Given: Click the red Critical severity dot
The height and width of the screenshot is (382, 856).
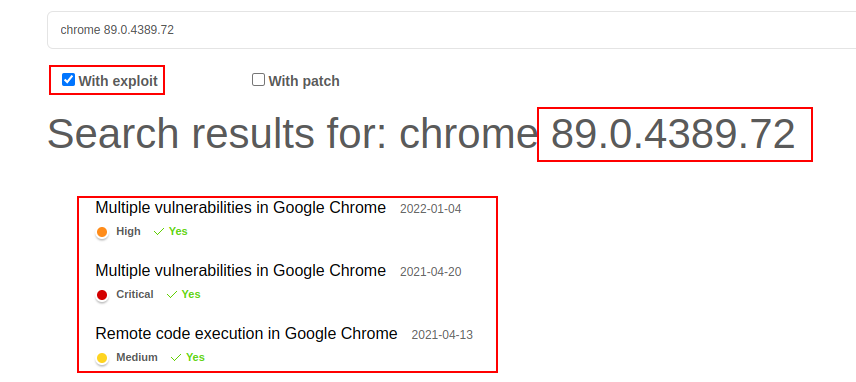Looking at the screenshot, I should 102,295.
